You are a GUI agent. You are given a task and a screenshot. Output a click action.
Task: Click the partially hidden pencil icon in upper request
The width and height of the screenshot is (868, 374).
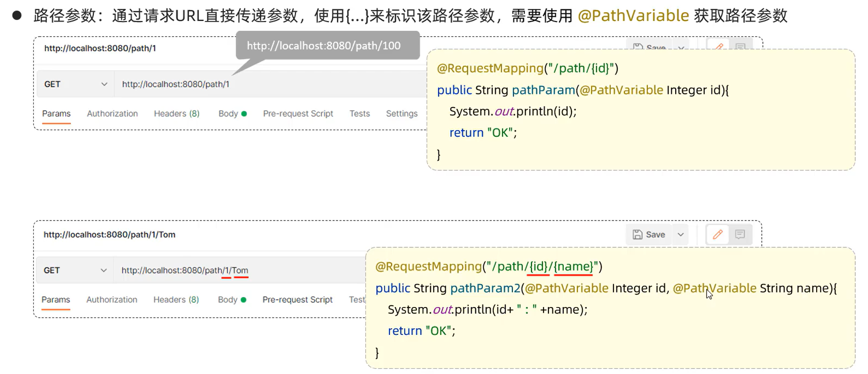pos(718,45)
